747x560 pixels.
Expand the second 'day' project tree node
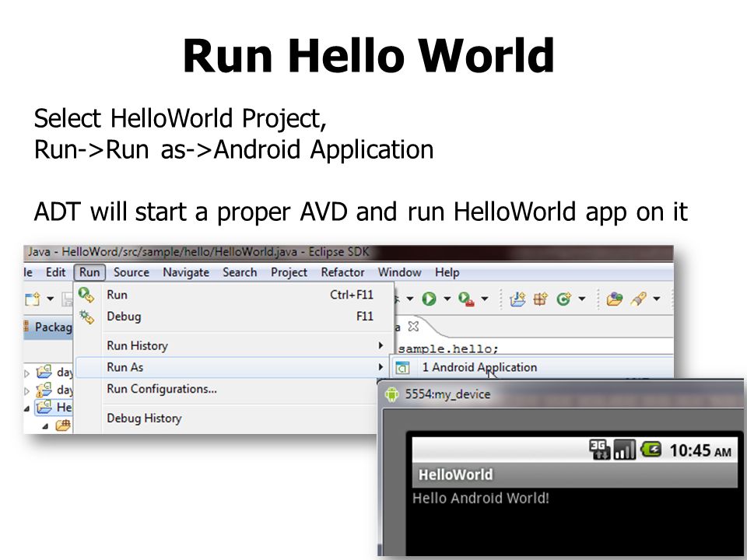click(27, 391)
